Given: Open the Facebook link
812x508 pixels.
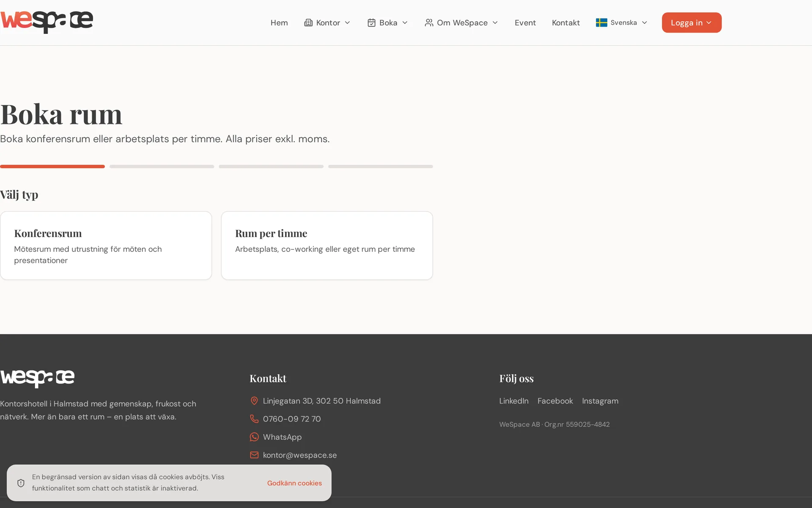Looking at the screenshot, I should click(x=555, y=401).
